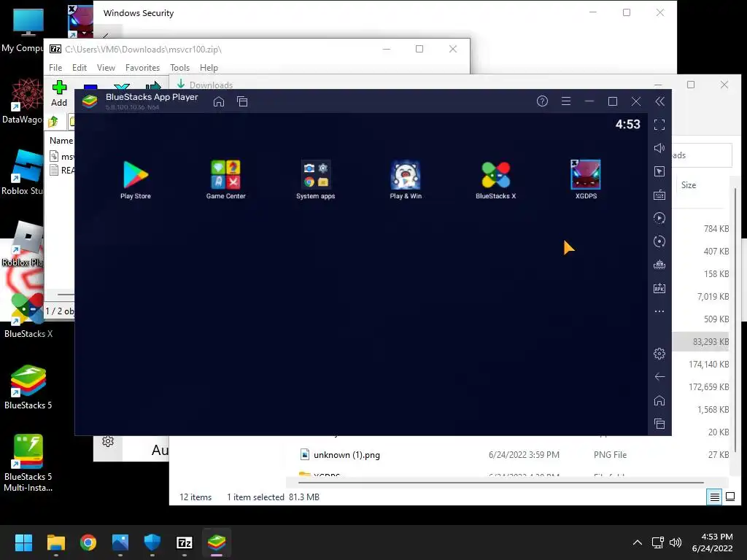Open BlueStacks help question mark icon
The width and height of the screenshot is (747, 560).
pyautogui.click(x=542, y=101)
